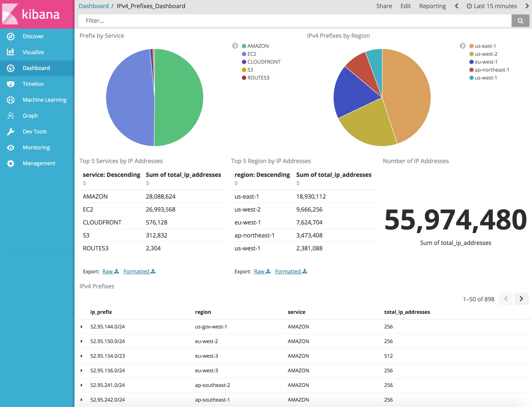Sort regions table by Sum of total_ip_addresses

(x=298, y=183)
